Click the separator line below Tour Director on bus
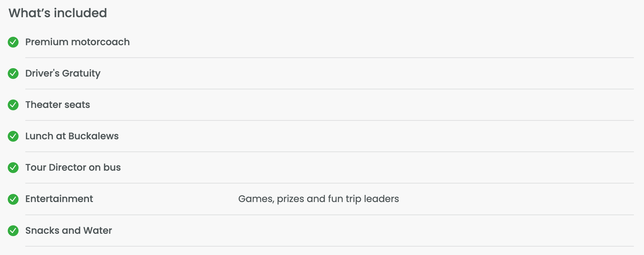Image resolution: width=644 pixels, height=255 pixels. click(329, 183)
